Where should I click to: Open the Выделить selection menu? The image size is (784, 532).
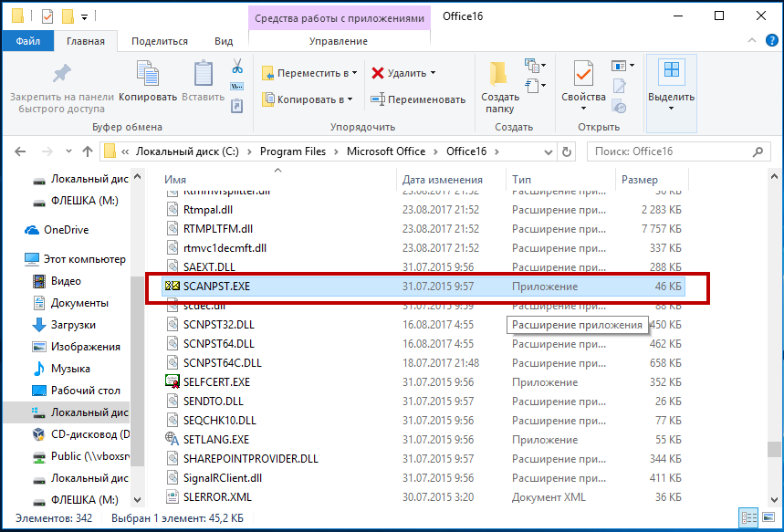pyautogui.click(x=671, y=93)
